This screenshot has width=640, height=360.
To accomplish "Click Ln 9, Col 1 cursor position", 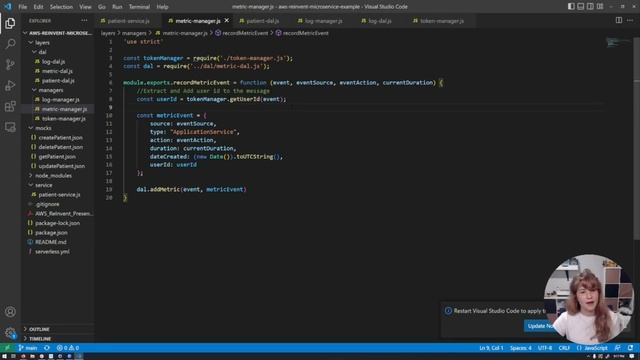I will click(x=491, y=348).
